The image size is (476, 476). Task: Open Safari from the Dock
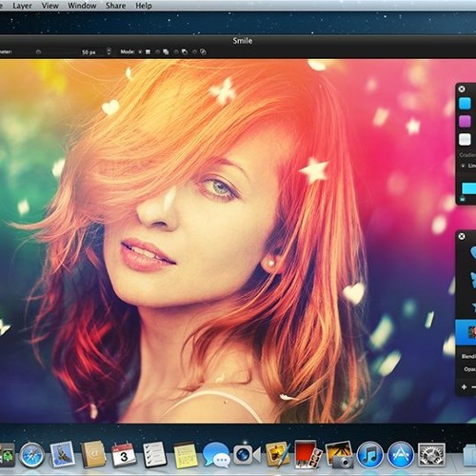tap(31, 455)
